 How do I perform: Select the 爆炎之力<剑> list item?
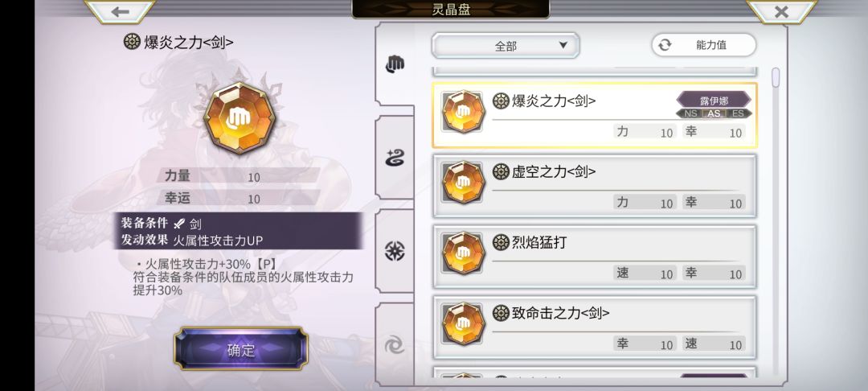pos(595,116)
